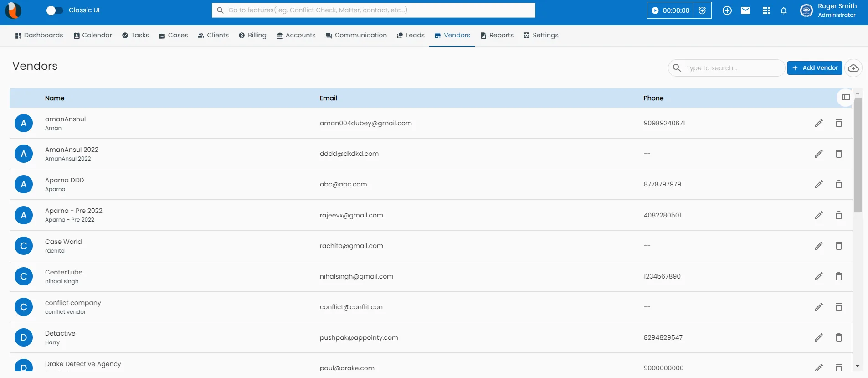The image size is (868, 378).
Task: Delete the CenterTube vendor
Action: pos(839,276)
